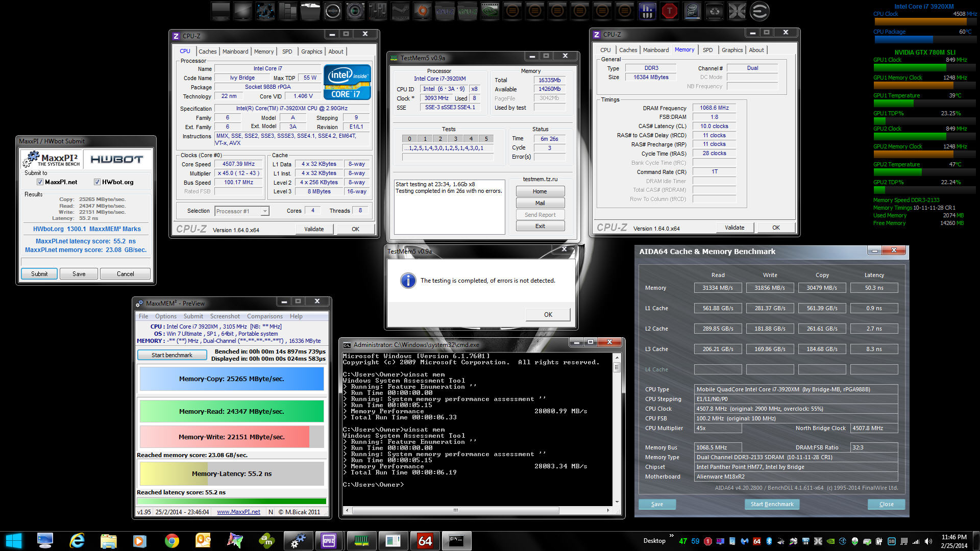Click Mail button in TestMem5

click(x=540, y=203)
